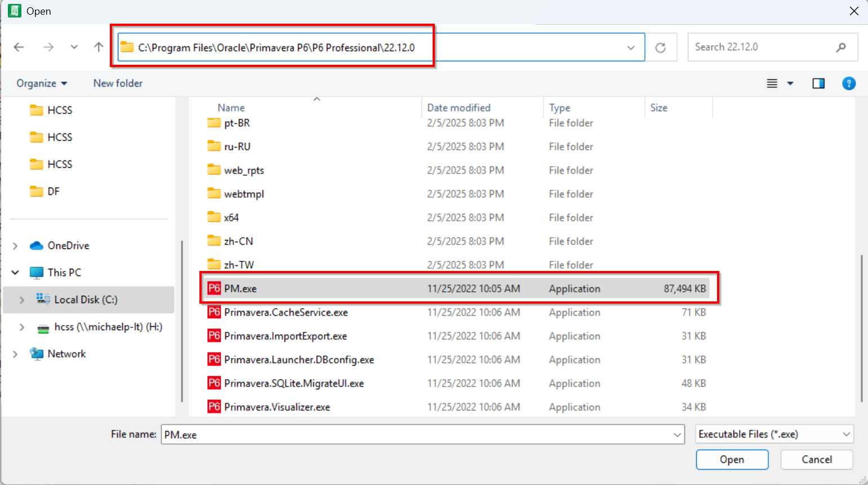Select the DF folder in sidebar

[x=45, y=192]
